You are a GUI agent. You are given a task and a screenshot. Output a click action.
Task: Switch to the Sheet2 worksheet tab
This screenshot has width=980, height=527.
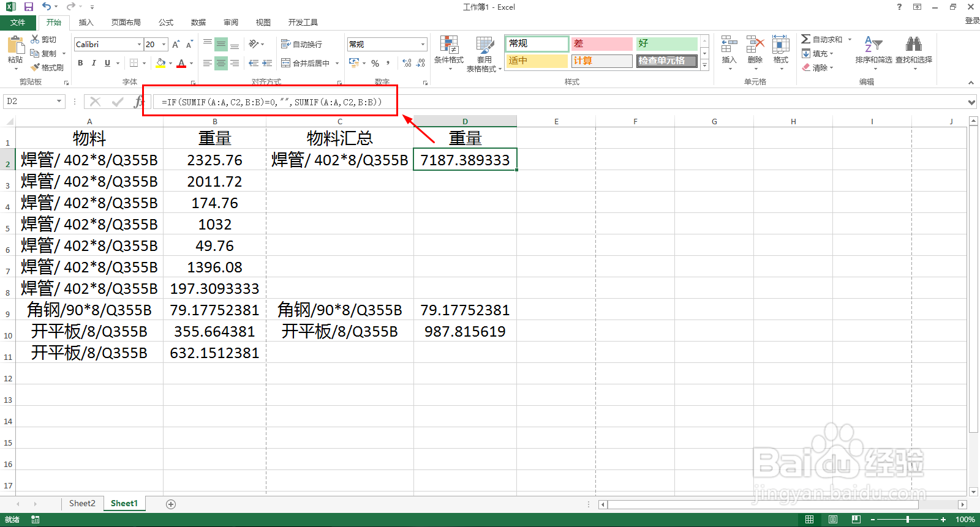(82, 504)
